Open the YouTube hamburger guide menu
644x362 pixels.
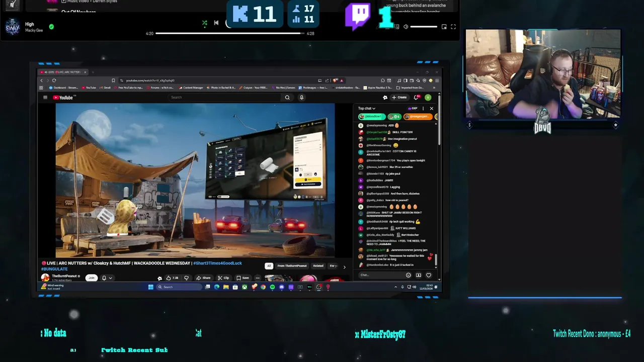click(45, 98)
